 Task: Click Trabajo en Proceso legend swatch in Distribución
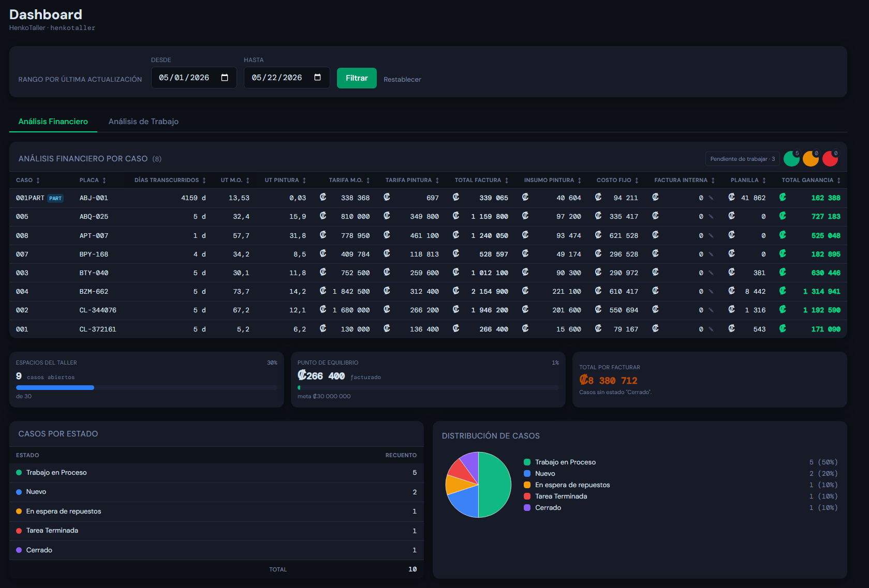pyautogui.click(x=527, y=462)
